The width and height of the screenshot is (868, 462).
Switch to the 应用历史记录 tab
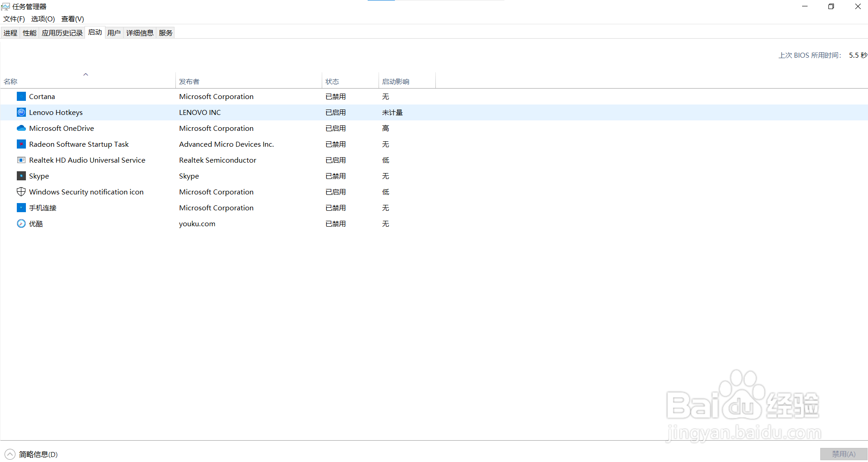pos(62,33)
